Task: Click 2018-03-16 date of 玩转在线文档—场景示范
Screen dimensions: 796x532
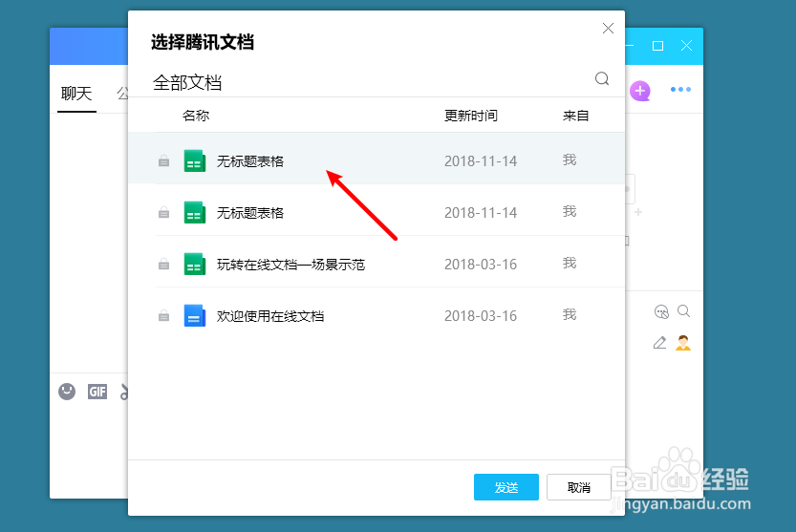Action: 481,265
